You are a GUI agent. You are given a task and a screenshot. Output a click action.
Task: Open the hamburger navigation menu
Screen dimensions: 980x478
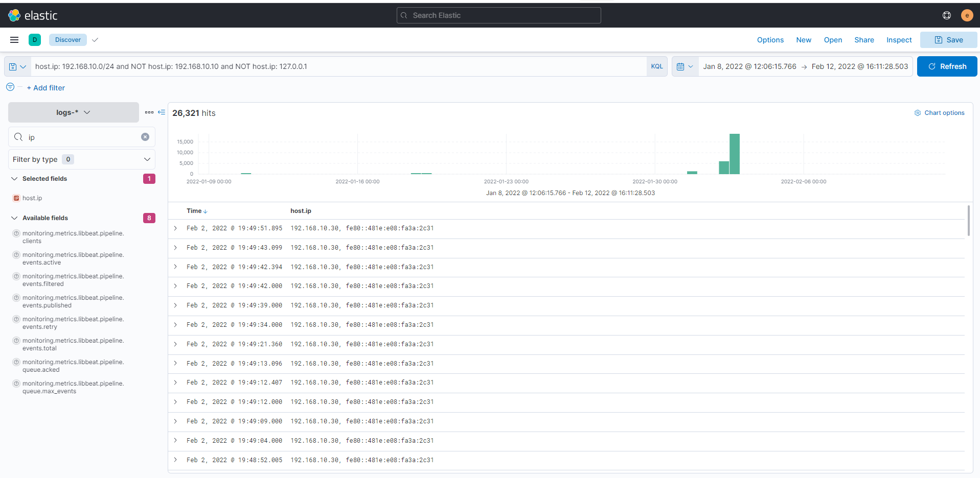pyautogui.click(x=14, y=40)
